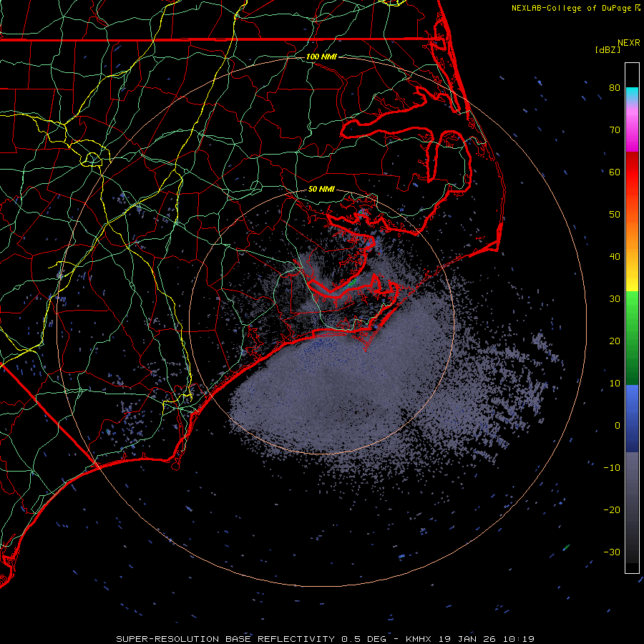Click the 50 NMI range ring label

tap(321, 190)
